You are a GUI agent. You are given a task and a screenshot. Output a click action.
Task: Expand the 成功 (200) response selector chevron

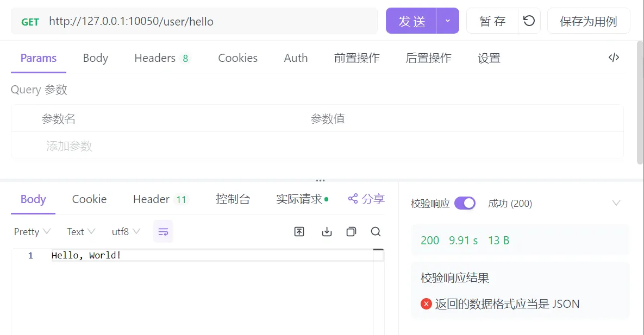coord(616,203)
